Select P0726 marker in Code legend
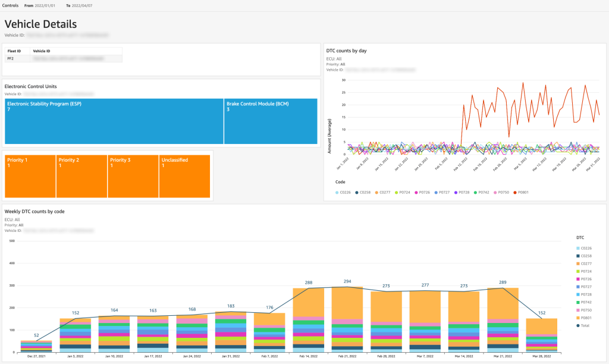 point(416,193)
